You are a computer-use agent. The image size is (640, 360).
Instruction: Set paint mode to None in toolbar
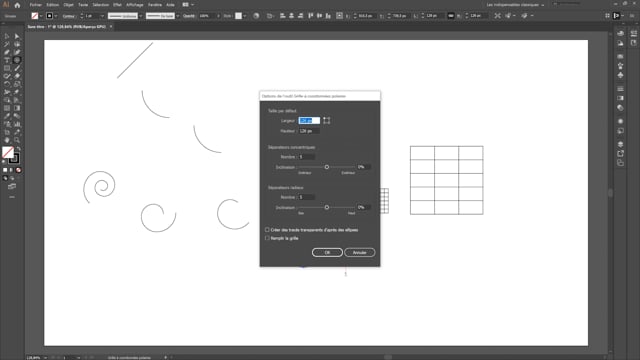pyautogui.click(x=18, y=170)
